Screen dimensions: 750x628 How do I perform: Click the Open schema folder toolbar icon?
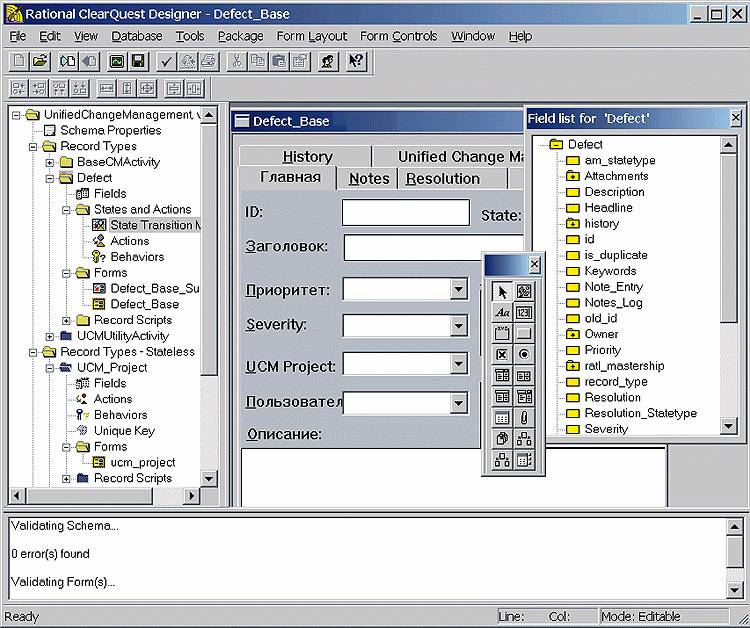(x=40, y=62)
